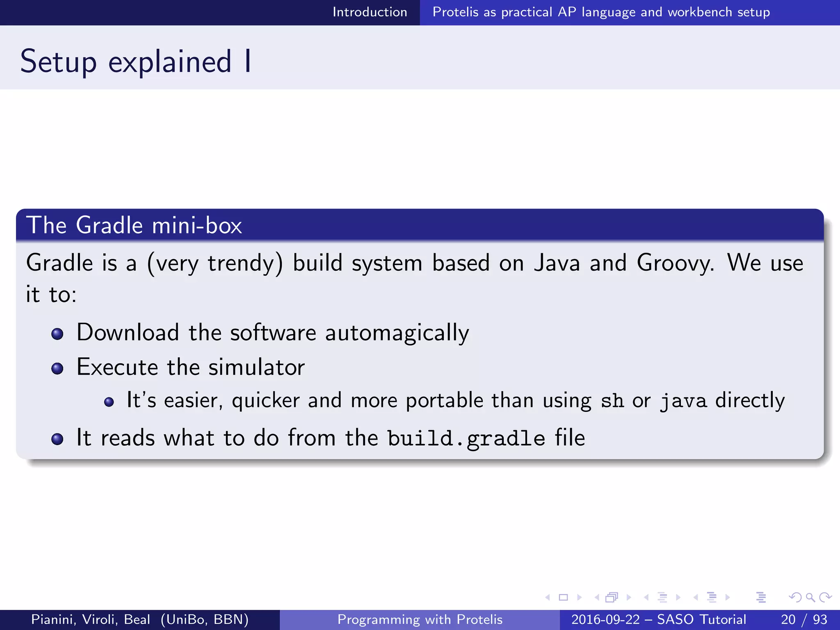Jump to next subsection arrow

point(678,598)
